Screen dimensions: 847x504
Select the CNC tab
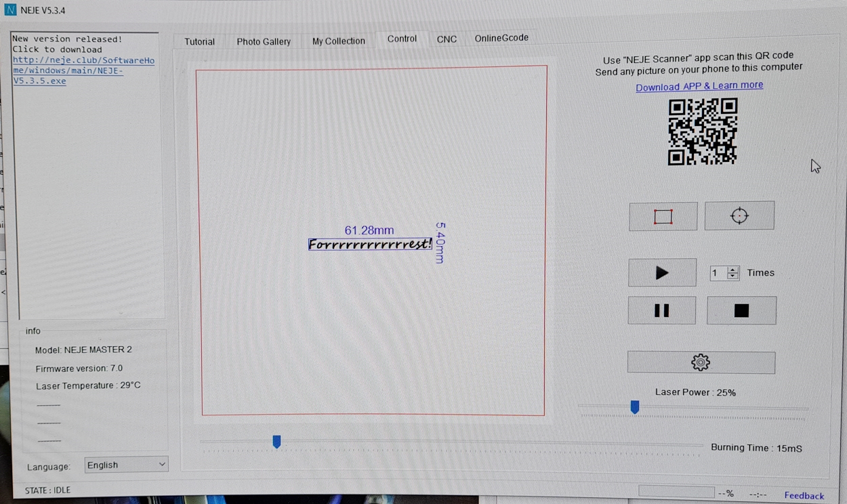[447, 39]
